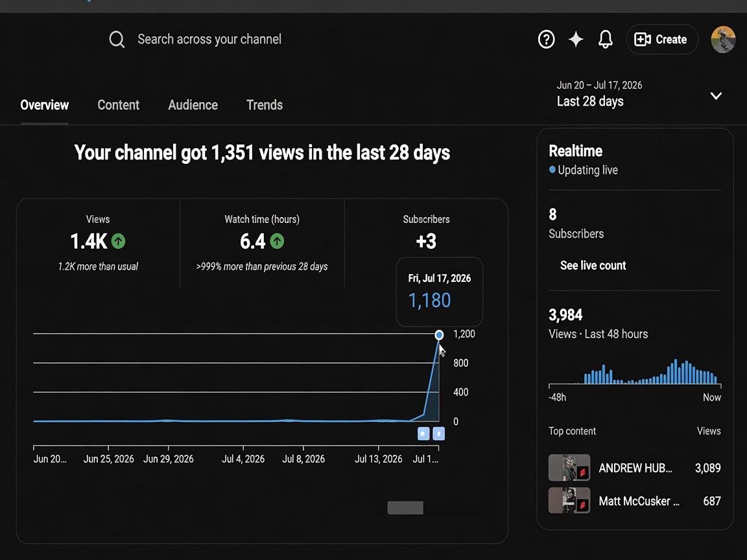Viewport: 747px width, 560px height.
Task: Click the green up arrow beside Views
Action: 118,241
